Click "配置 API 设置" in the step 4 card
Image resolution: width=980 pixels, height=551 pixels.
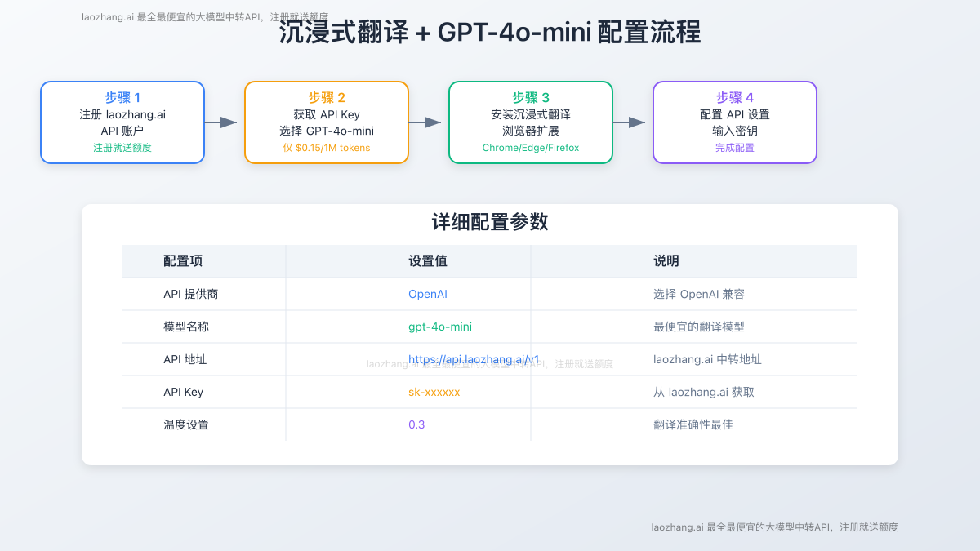click(735, 114)
